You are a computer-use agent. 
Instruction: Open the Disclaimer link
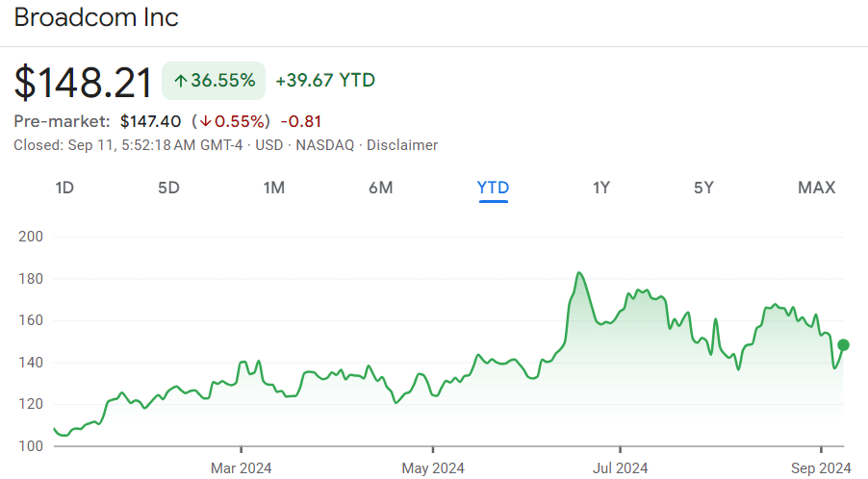click(402, 145)
